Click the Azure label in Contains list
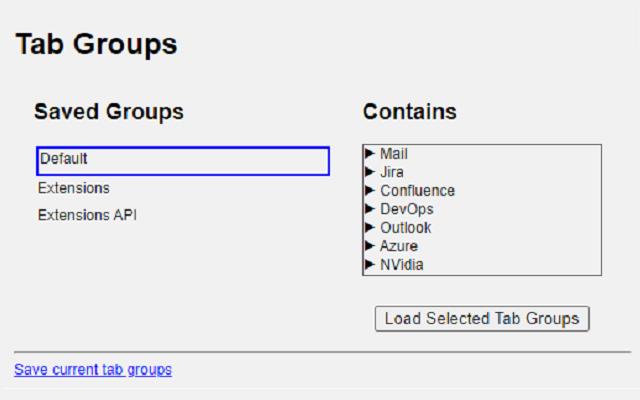Screen dimensions: 640x400 tap(399, 246)
